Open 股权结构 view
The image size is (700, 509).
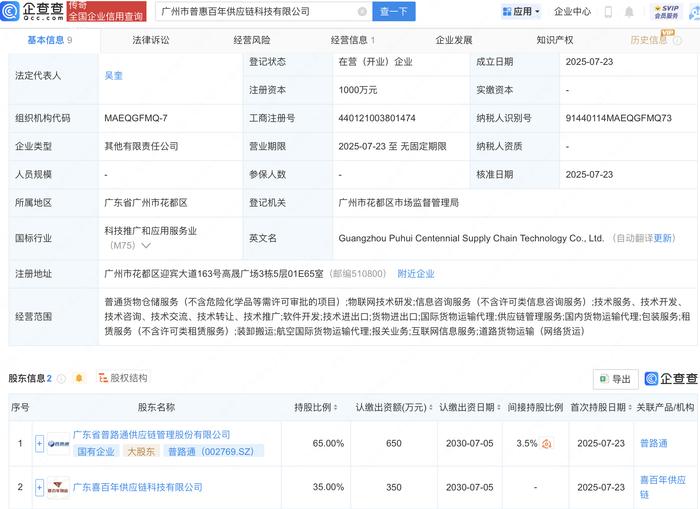[123, 378]
